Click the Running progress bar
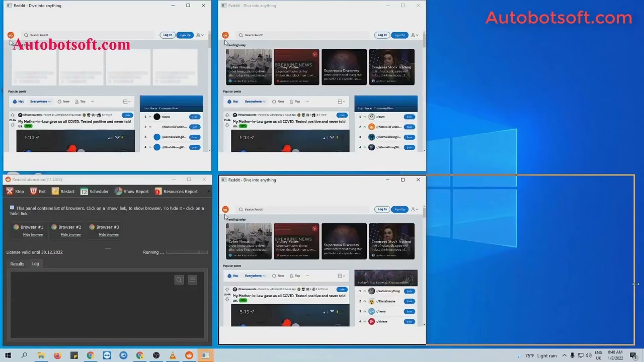 click(187, 252)
